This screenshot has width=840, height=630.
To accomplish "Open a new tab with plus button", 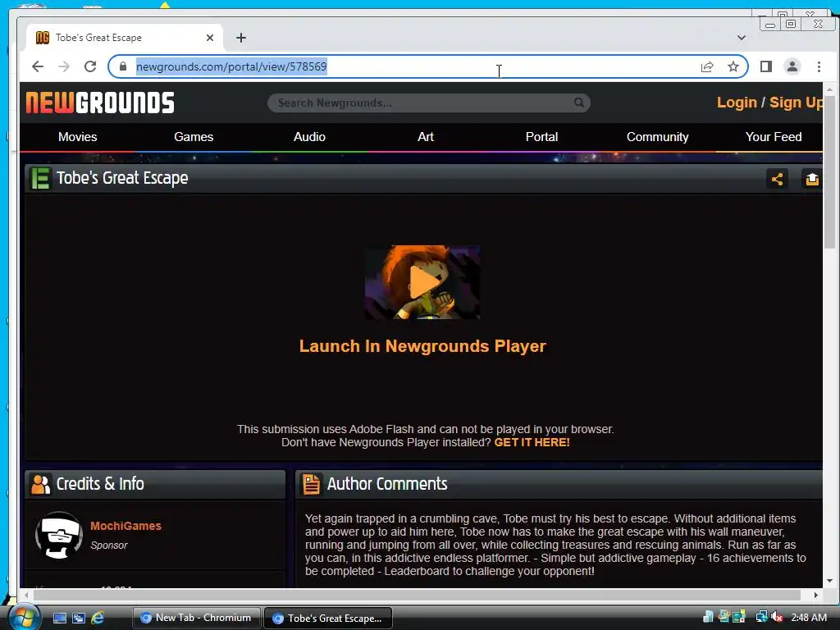I will tap(241, 38).
